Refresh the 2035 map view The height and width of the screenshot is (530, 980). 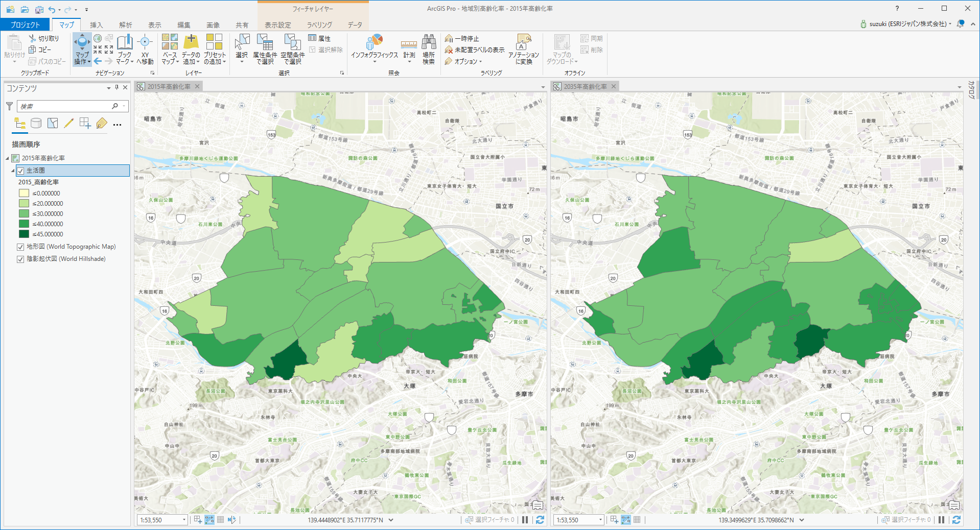point(956,520)
